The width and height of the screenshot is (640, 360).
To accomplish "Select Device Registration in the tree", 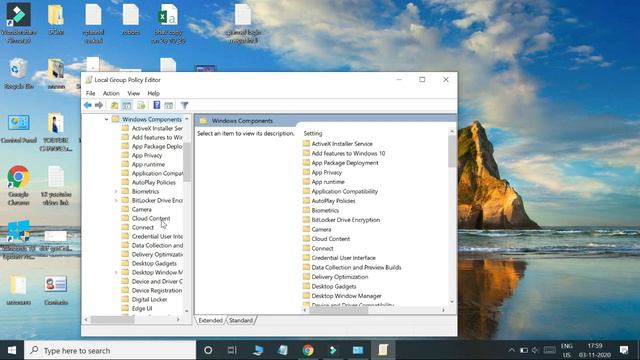I will [x=157, y=290].
